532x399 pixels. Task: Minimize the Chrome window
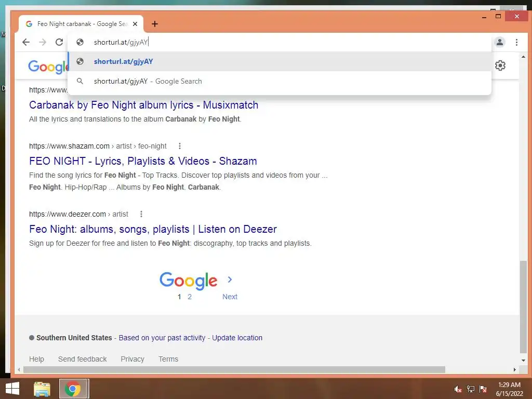(x=484, y=16)
